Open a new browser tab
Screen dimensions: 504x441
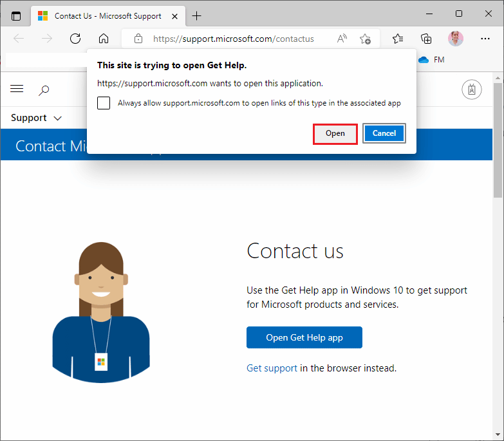pyautogui.click(x=196, y=15)
